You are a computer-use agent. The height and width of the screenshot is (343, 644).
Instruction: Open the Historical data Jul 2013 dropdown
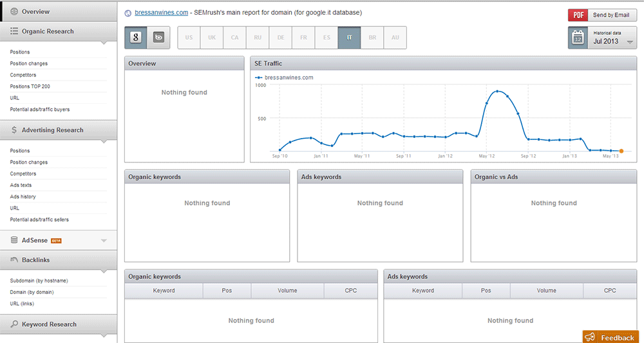click(612, 38)
